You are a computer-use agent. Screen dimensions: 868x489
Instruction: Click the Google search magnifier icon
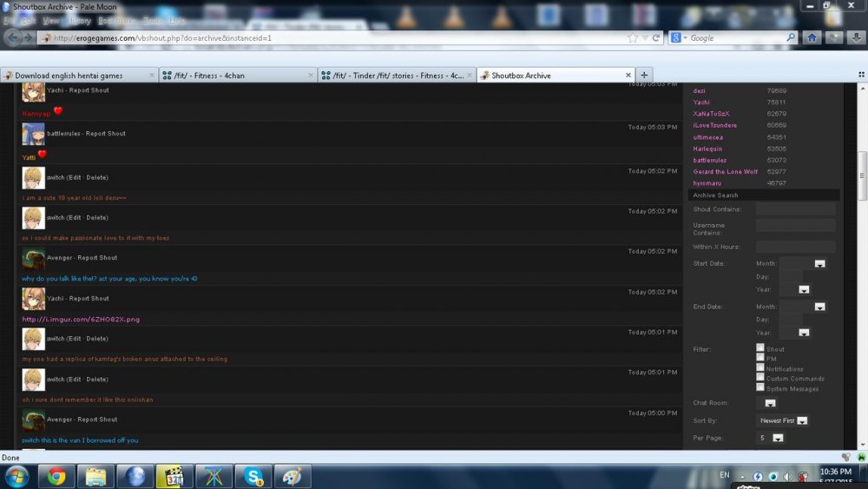coord(791,38)
